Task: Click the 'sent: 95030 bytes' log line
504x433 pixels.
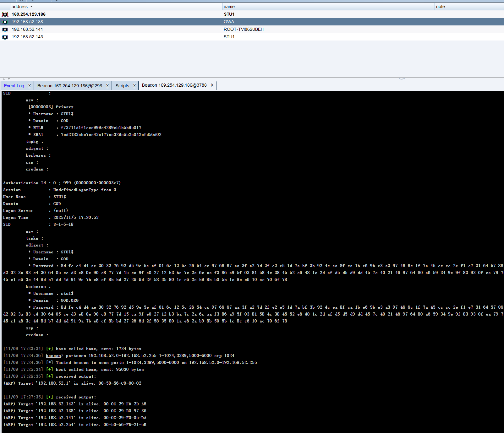Action: tap(74, 369)
